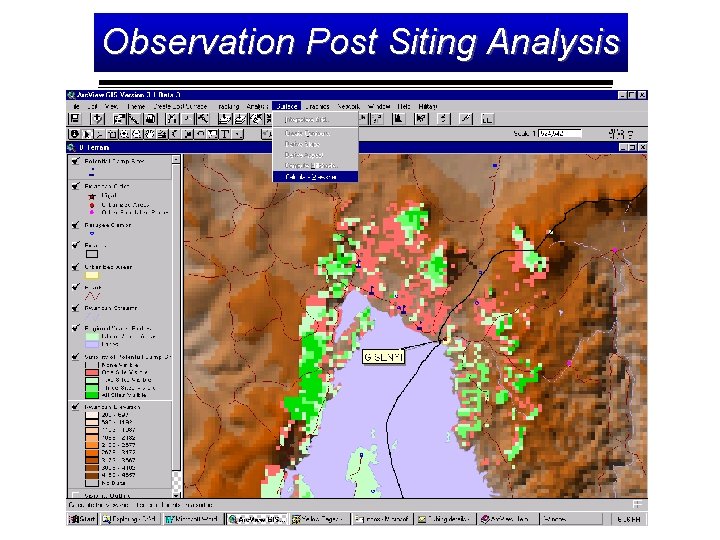Select the Pointer arrow tool
This screenshot has width=720, height=540.
pos(86,134)
